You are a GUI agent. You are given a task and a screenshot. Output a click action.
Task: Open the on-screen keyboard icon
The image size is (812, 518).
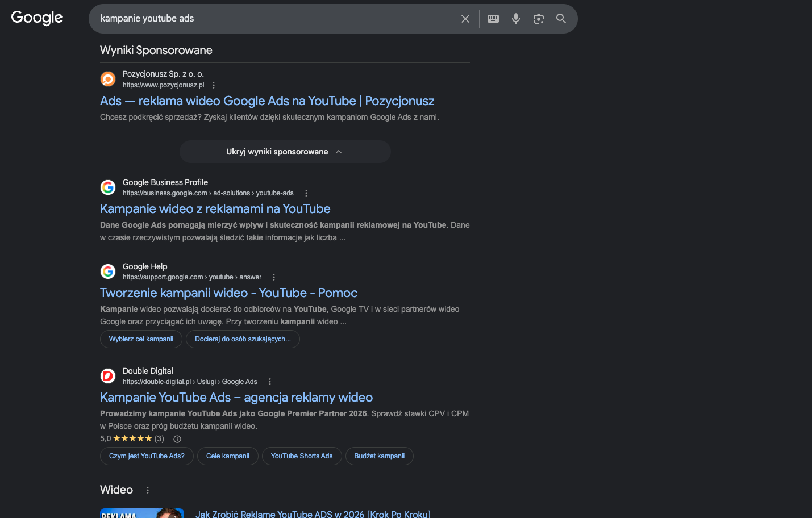pyautogui.click(x=493, y=19)
